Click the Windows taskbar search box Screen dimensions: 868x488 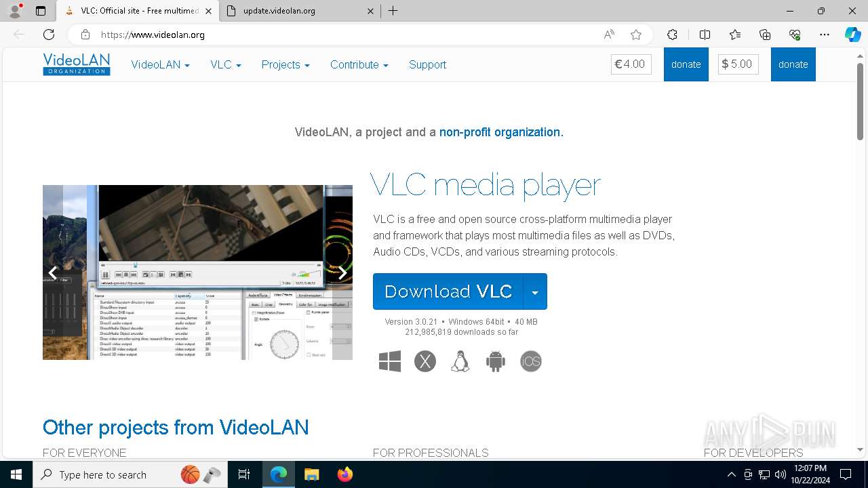tap(130, 474)
